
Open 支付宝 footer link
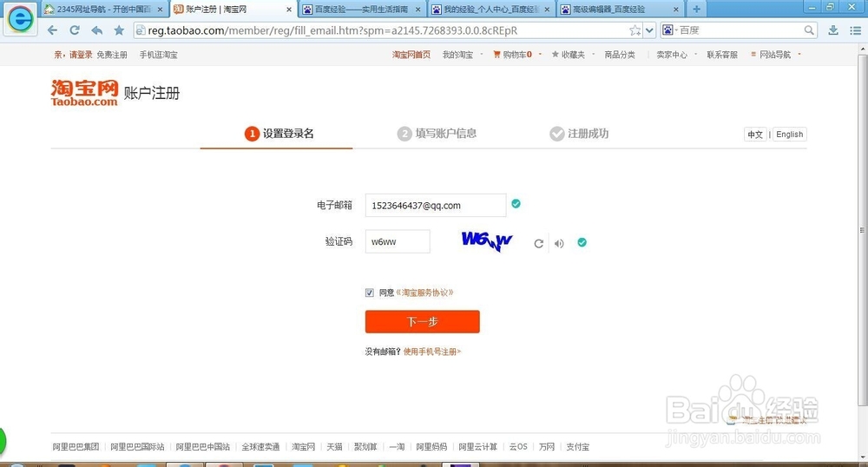[x=577, y=446]
